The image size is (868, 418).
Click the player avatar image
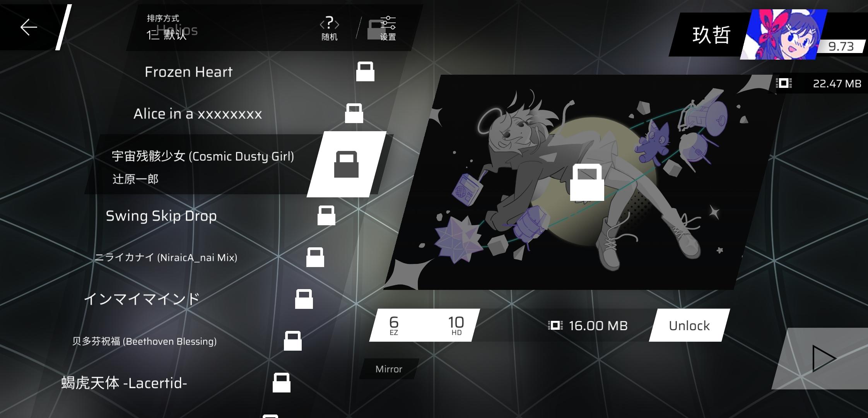point(783,34)
